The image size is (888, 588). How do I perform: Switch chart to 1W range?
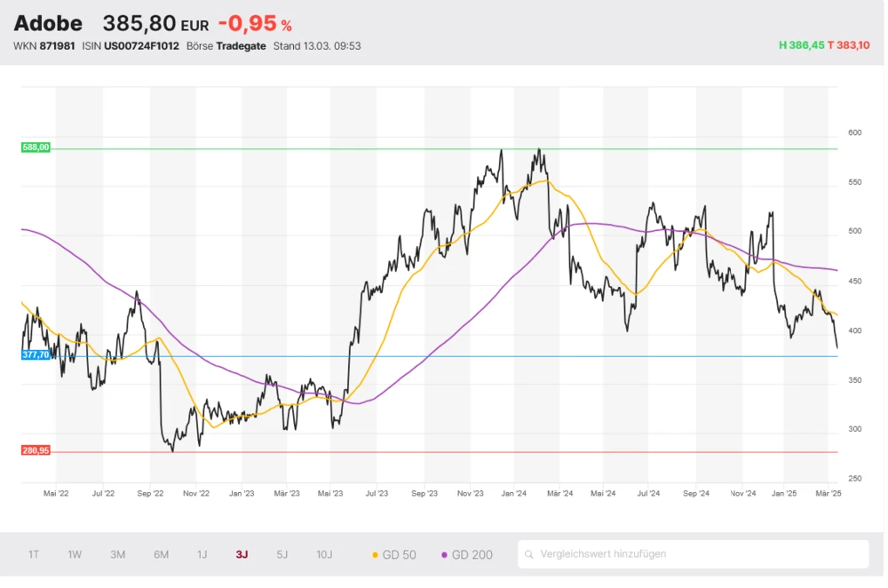pyautogui.click(x=75, y=554)
